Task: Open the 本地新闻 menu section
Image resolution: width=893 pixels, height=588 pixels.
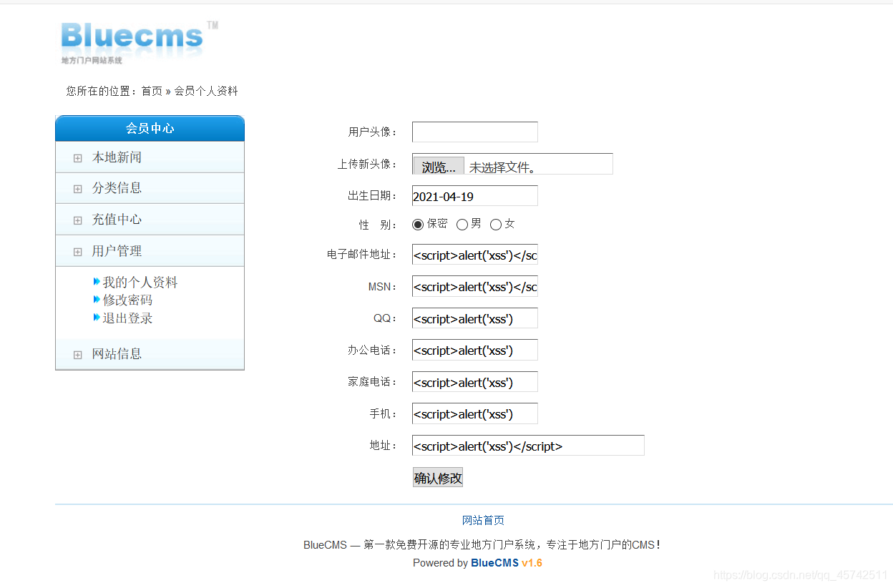Action: (150, 157)
